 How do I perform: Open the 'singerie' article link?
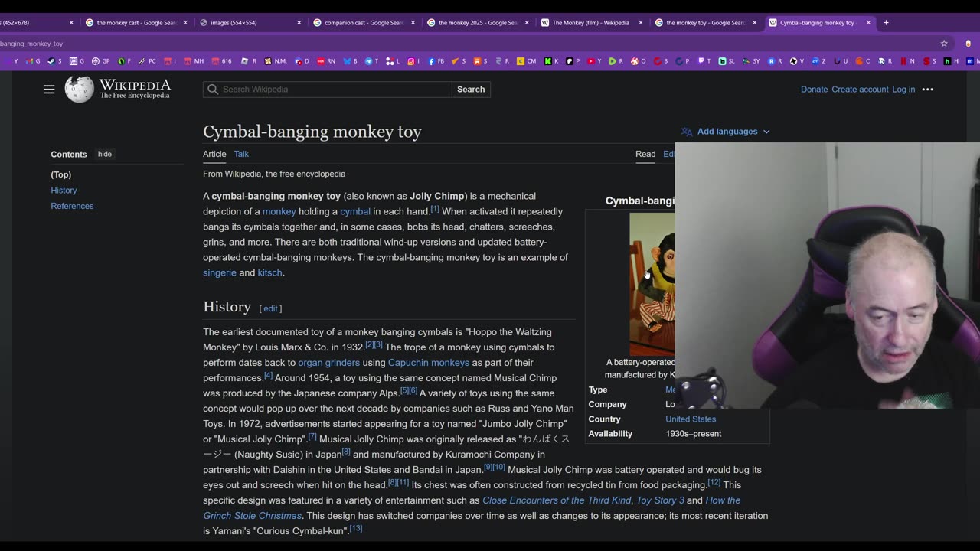click(x=220, y=272)
